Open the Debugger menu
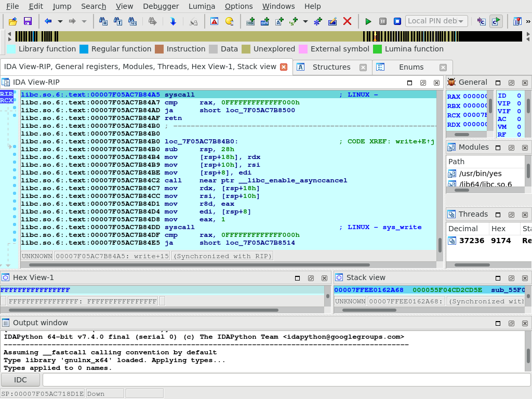 tap(161, 6)
